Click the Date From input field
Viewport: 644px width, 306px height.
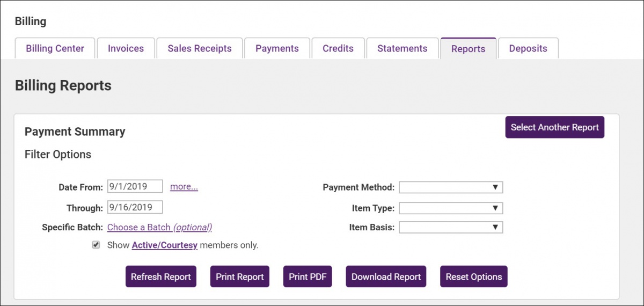click(135, 187)
